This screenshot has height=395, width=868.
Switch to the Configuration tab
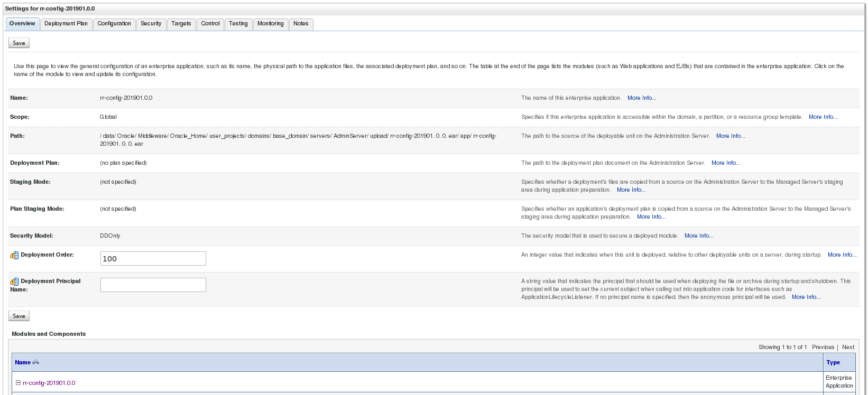pos(114,24)
